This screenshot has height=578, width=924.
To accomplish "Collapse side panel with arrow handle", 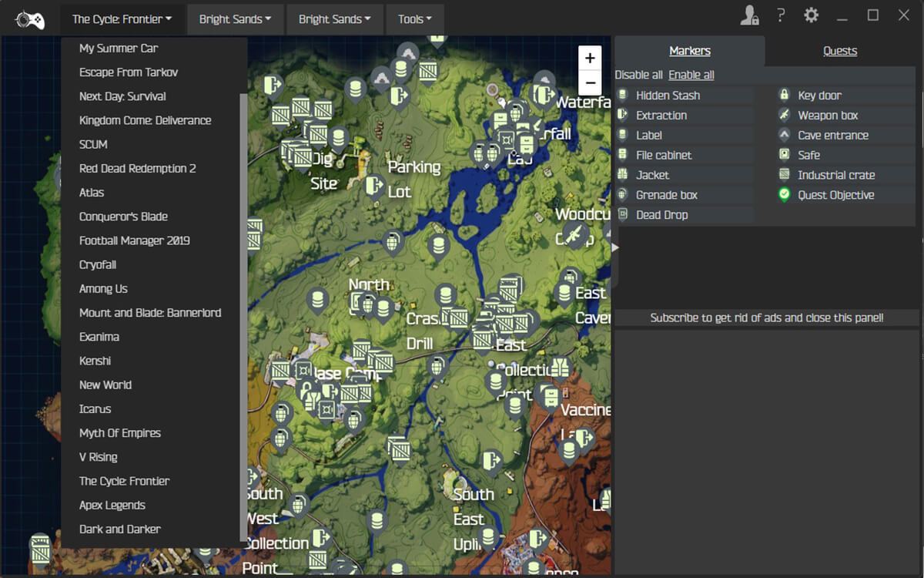I will click(614, 247).
